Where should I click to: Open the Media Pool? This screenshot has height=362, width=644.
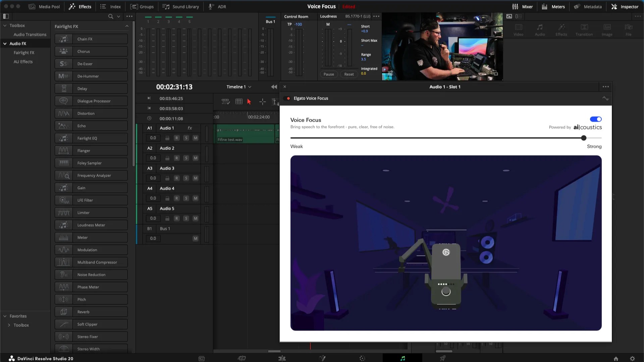(x=44, y=6)
